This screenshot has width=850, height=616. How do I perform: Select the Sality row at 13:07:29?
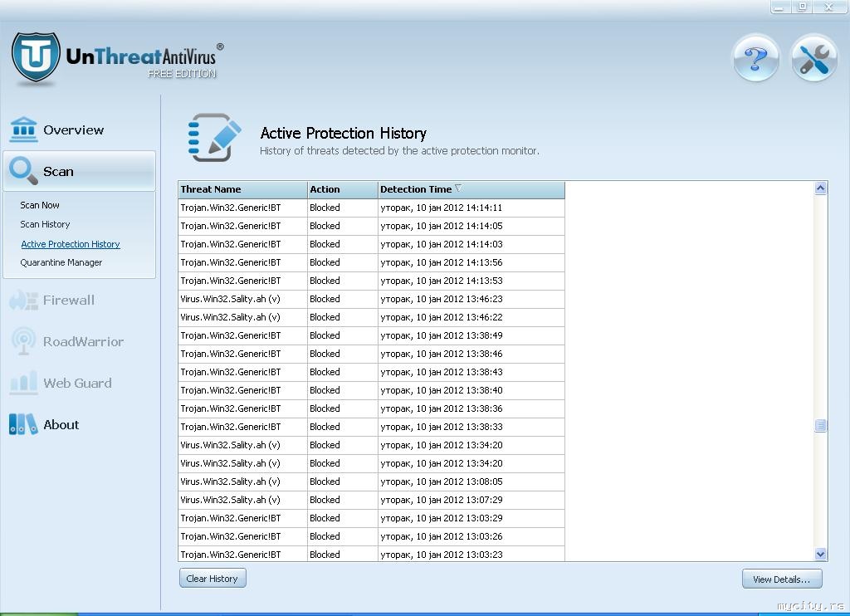(x=371, y=500)
